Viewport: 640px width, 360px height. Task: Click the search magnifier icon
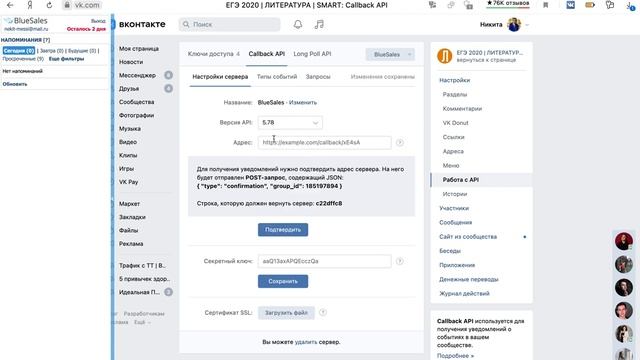(186, 24)
